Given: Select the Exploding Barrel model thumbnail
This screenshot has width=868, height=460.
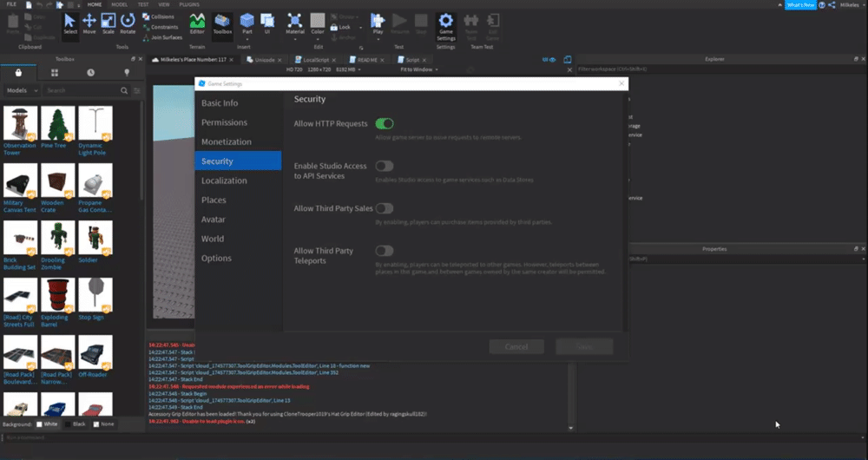Looking at the screenshot, I should [57, 296].
